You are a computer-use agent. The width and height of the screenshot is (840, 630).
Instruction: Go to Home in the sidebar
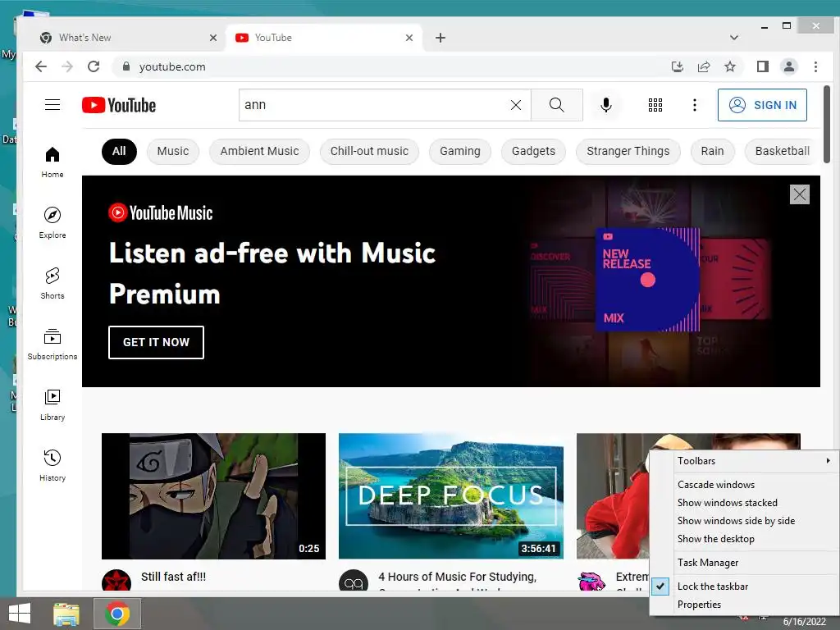[52, 162]
